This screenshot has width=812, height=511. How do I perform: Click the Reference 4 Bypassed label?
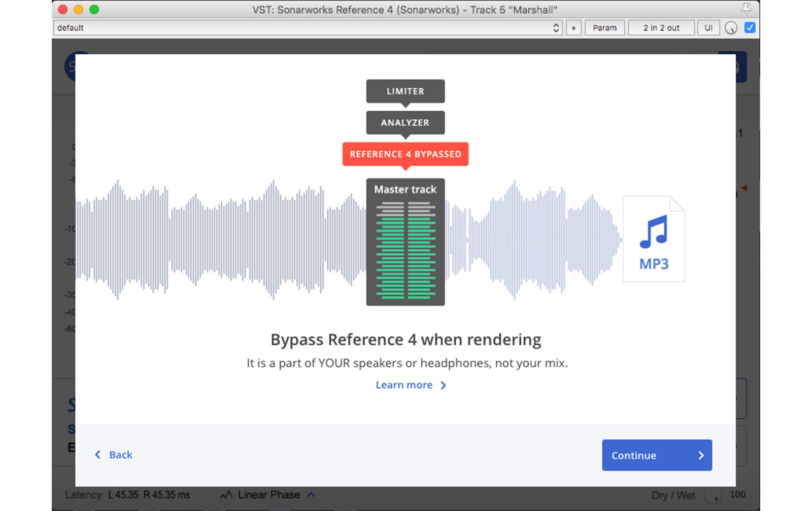click(405, 154)
